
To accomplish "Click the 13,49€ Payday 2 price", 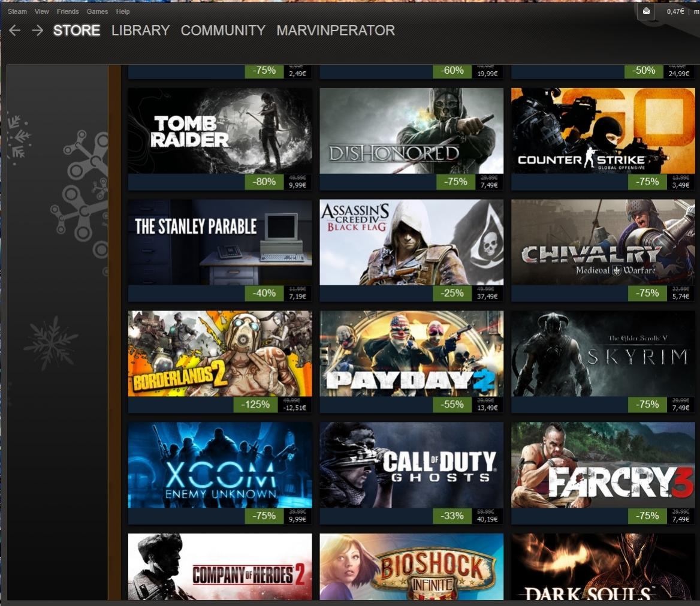I will (487, 408).
